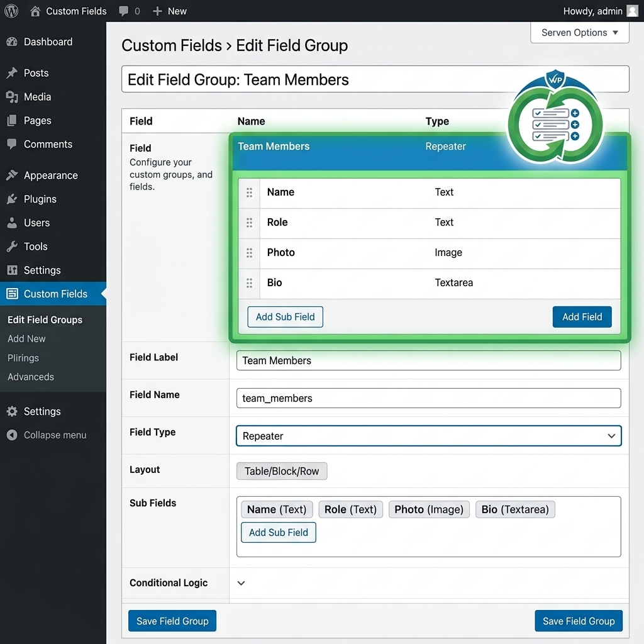Open the comments bubble icon in admin bar

point(123,11)
